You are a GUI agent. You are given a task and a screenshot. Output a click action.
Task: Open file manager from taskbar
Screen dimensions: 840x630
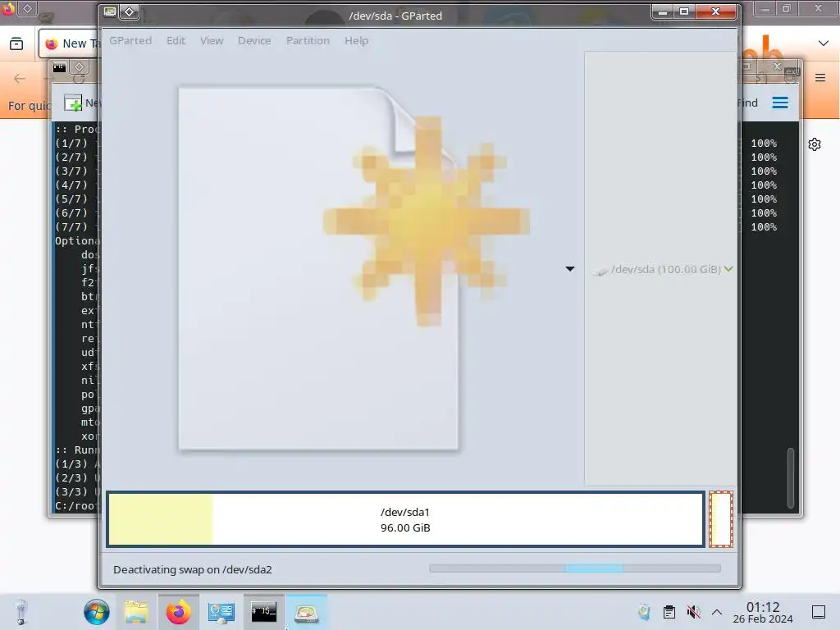coord(137,612)
